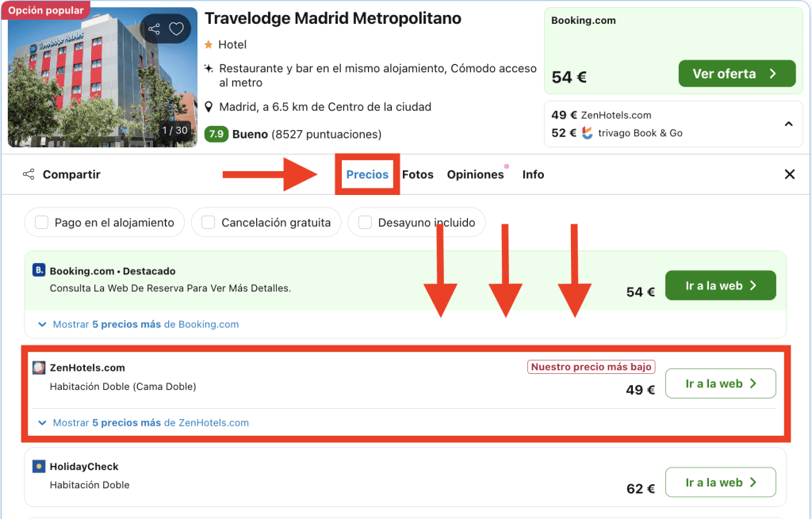Click the share icon on hotel photo

[x=154, y=29]
